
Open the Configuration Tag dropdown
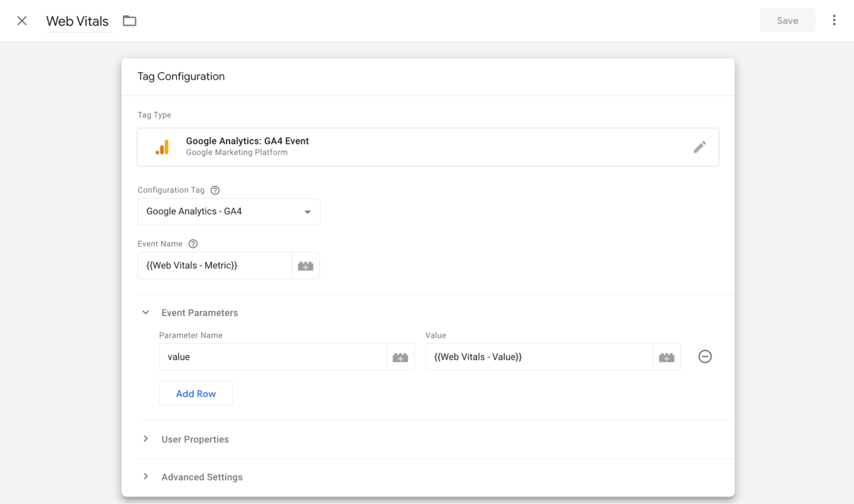[229, 212]
